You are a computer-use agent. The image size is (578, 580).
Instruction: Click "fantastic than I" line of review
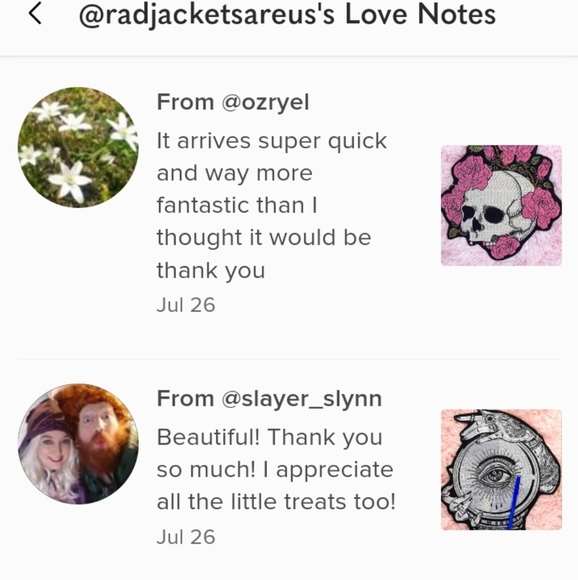point(237,205)
